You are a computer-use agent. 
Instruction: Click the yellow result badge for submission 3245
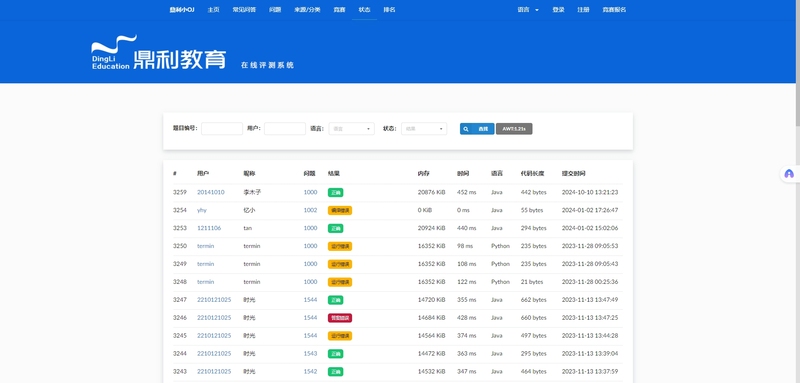point(340,336)
